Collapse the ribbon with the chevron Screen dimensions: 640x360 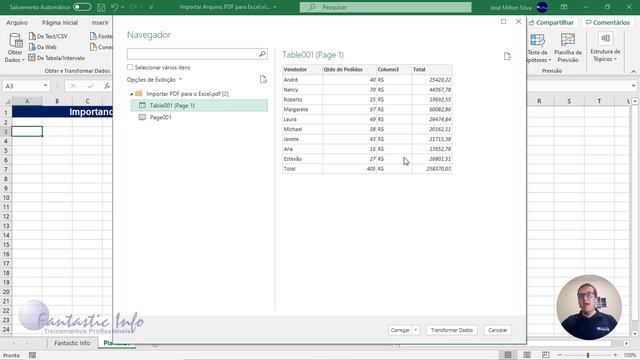coord(633,71)
